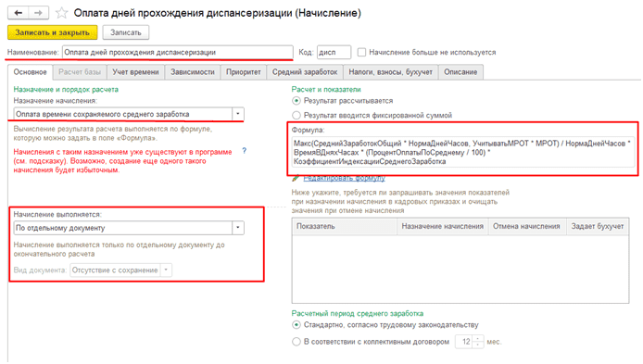The height and width of the screenshot is (364, 643).
Task: Click the months stepper arrows
Action: point(478,342)
